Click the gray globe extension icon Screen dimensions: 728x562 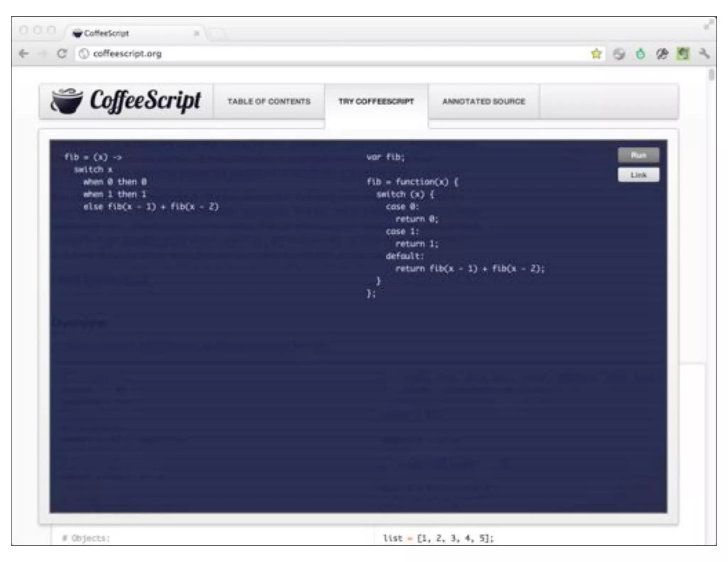619,54
